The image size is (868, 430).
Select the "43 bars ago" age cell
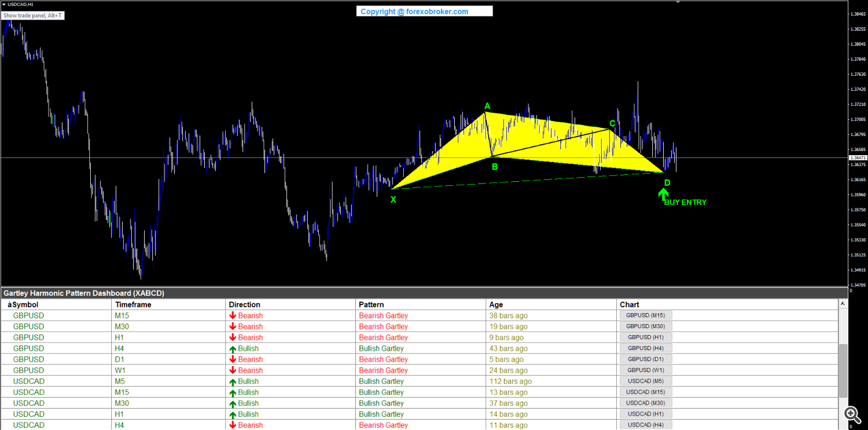[x=509, y=348]
